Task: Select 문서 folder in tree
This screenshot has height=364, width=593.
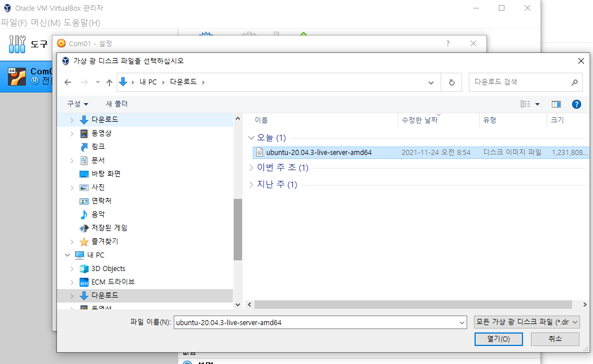Action: click(x=98, y=161)
